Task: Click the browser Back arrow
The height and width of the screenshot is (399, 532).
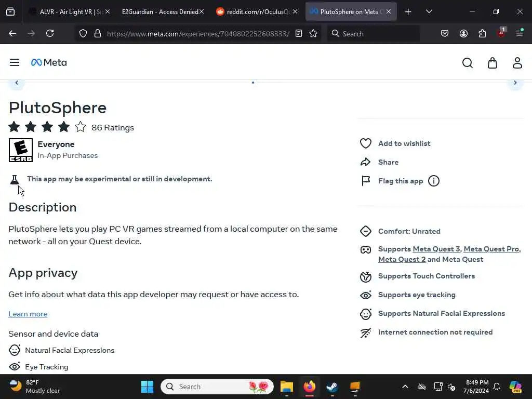Action: coord(12,33)
